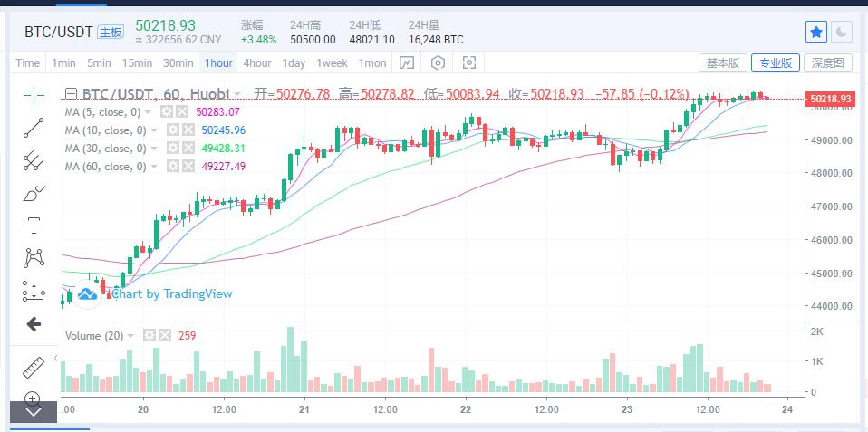The width and height of the screenshot is (868, 432).
Task: Switch to 4hour interval
Action: [x=257, y=63]
